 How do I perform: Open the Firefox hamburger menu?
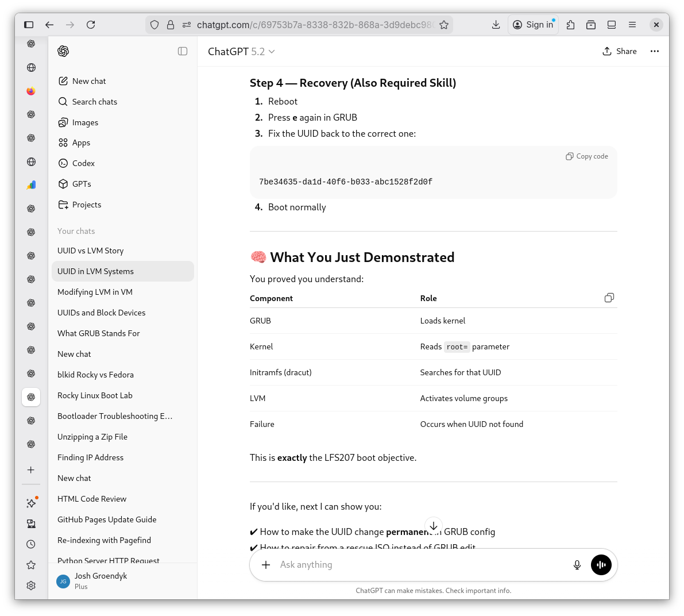(x=632, y=25)
